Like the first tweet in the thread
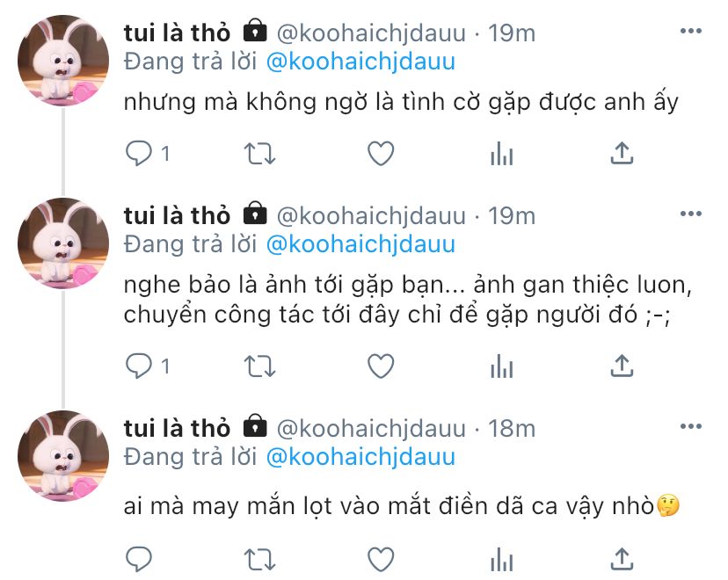728x580 pixels. 381,154
